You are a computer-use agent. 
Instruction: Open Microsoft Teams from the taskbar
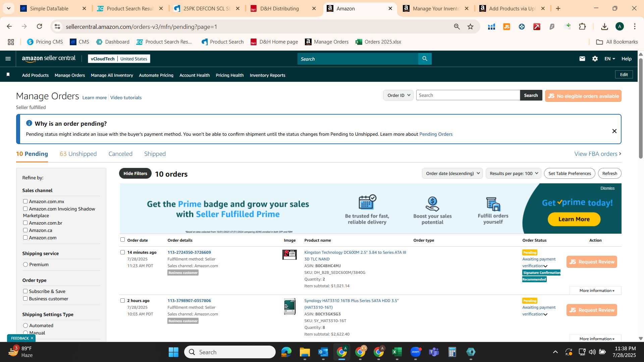click(434, 352)
